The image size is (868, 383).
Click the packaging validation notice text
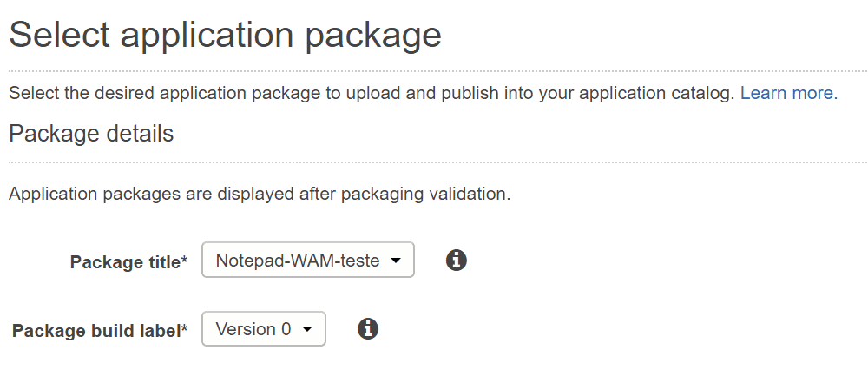[259, 194]
